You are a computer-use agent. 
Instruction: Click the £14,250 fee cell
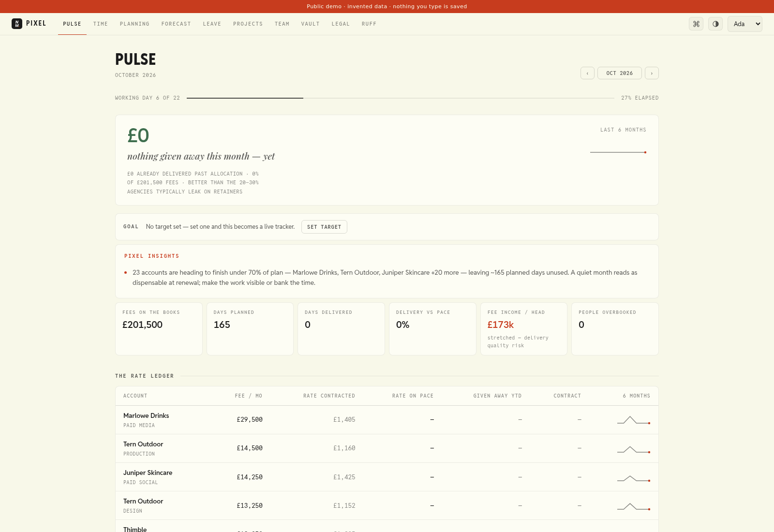[250, 477]
